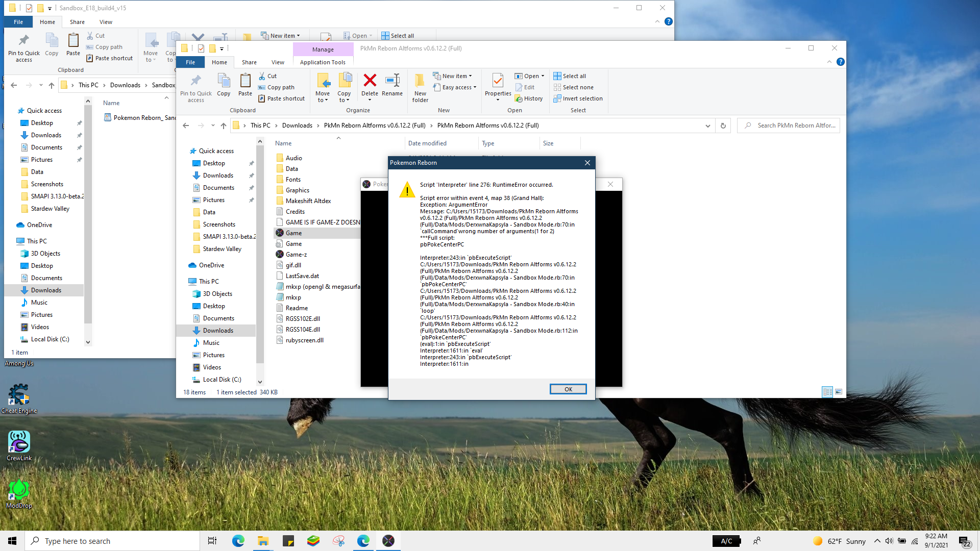Select the Makeshift Altdex folder
Viewport: 980px width, 551px height.
point(308,201)
